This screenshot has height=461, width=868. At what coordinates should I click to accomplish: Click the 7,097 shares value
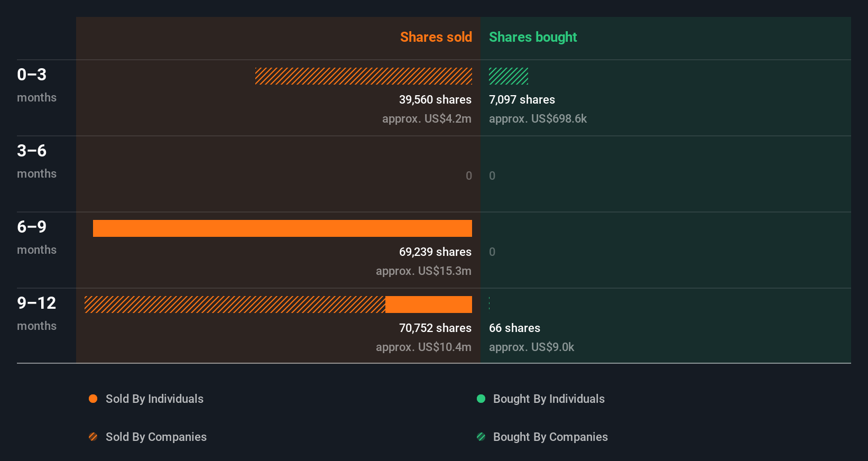[x=522, y=99]
